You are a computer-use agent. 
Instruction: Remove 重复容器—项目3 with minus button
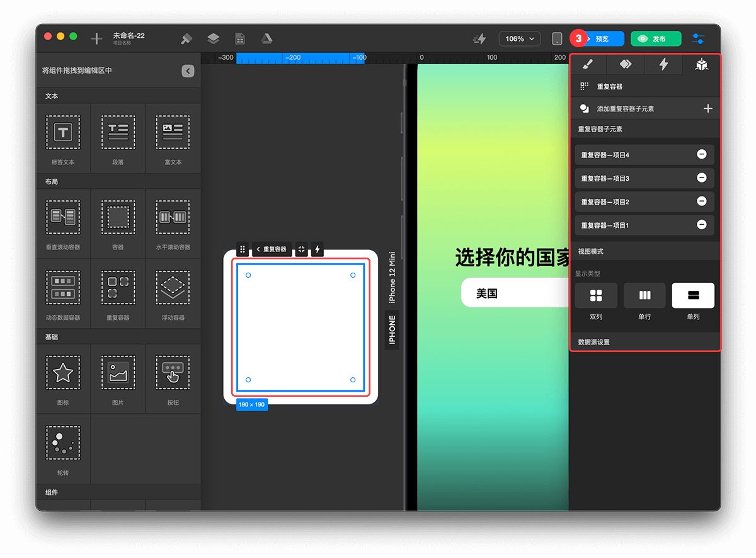(x=701, y=178)
